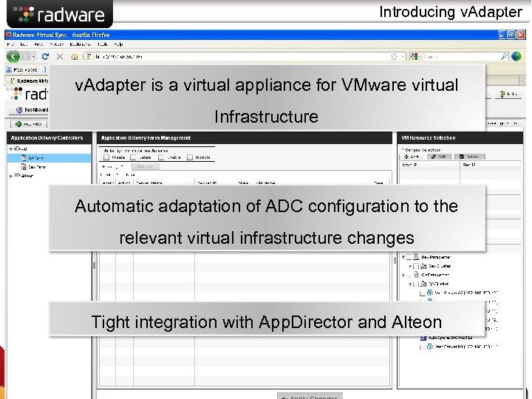Click the Dev Cluster icon
The width and height of the screenshot is (532, 399).
[x=423, y=266]
